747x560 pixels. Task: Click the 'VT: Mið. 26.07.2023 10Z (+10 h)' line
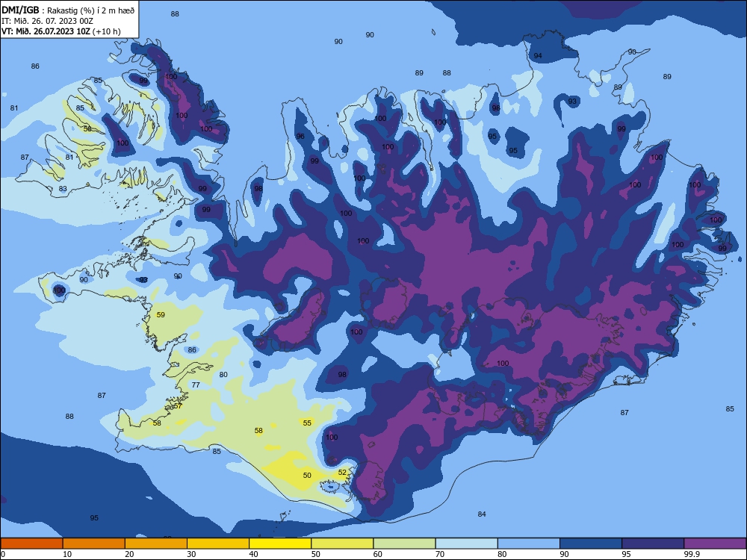(61, 31)
